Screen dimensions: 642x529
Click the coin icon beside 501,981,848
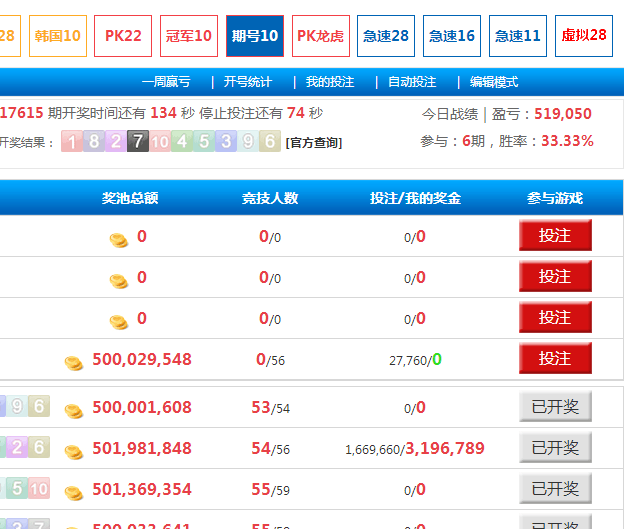[x=74, y=452]
